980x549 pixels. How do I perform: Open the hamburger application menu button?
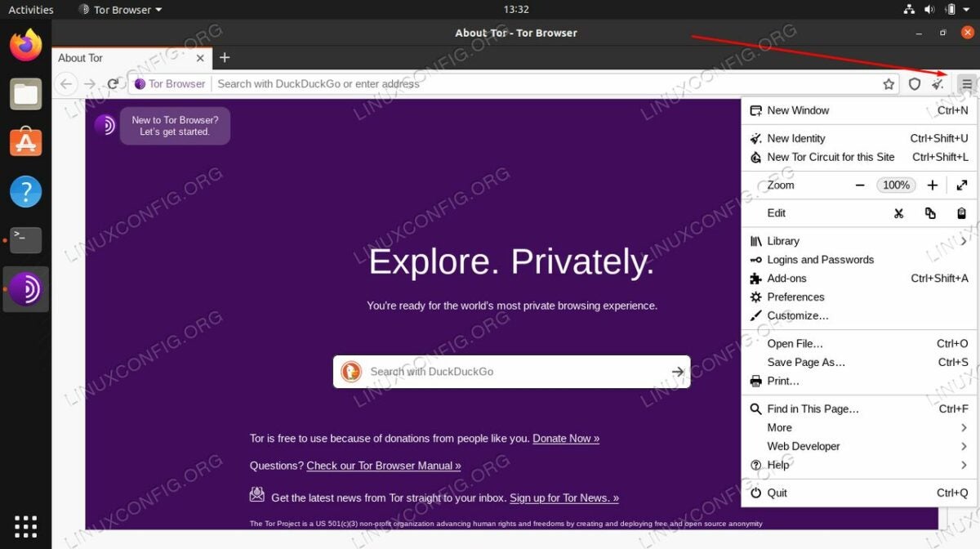966,83
